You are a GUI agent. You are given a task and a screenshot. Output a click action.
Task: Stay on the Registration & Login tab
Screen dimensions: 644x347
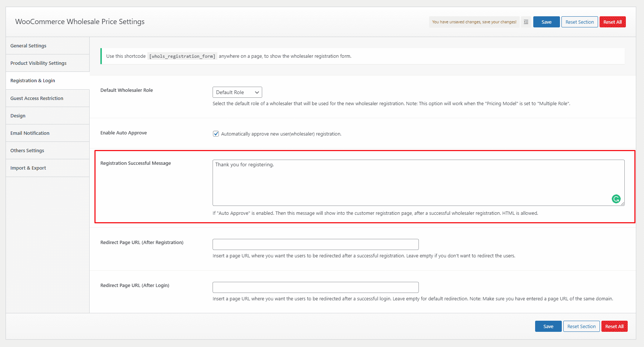[x=33, y=80]
